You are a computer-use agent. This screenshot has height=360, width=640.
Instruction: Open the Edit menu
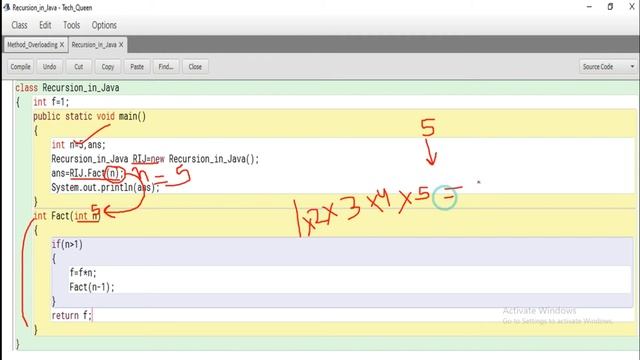[45, 25]
